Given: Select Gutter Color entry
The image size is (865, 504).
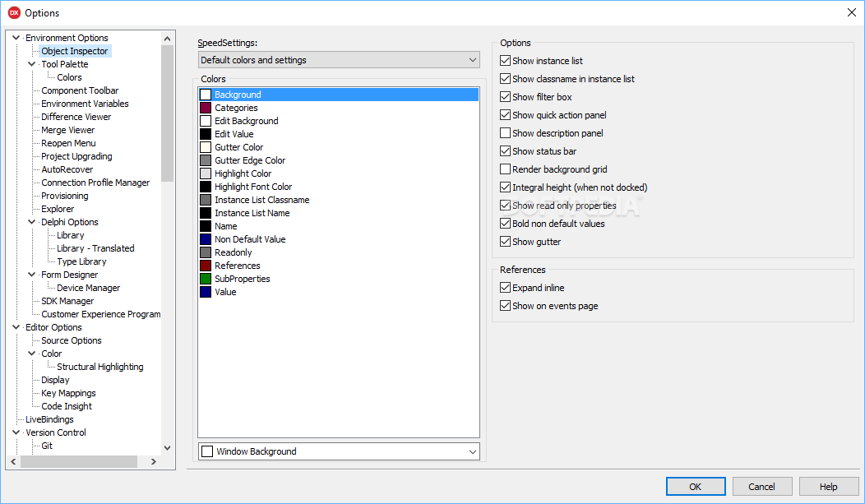Looking at the screenshot, I should (339, 147).
